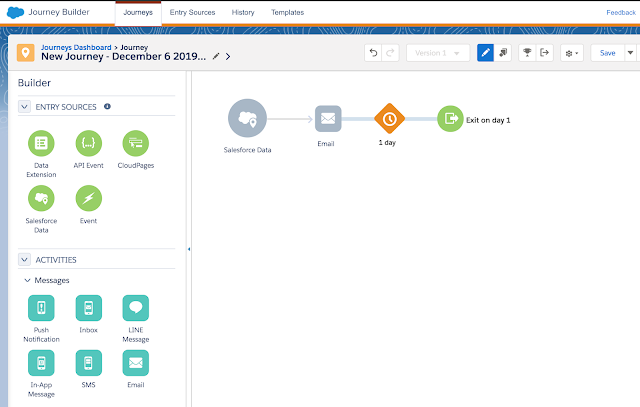Select the API Event entry source icon

[x=89, y=143]
